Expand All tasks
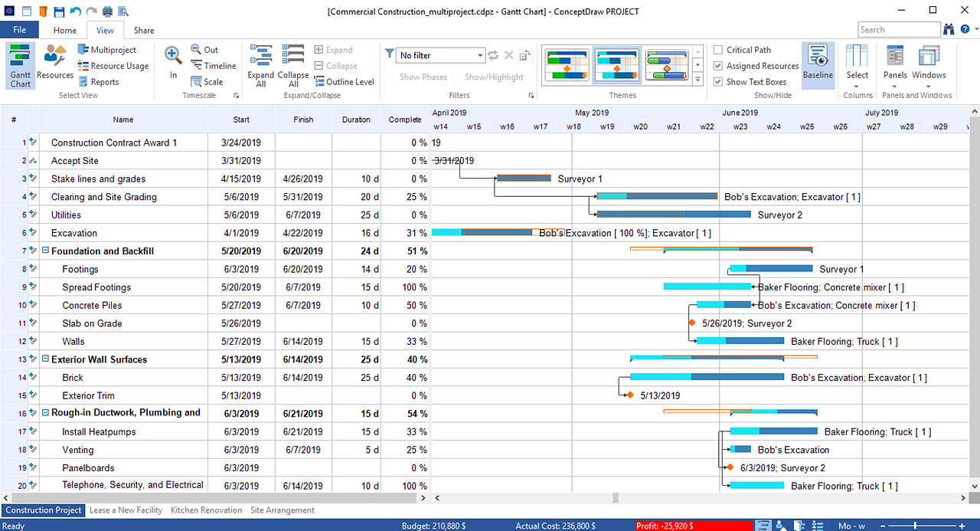The height and width of the screenshot is (531, 980). 261,65
